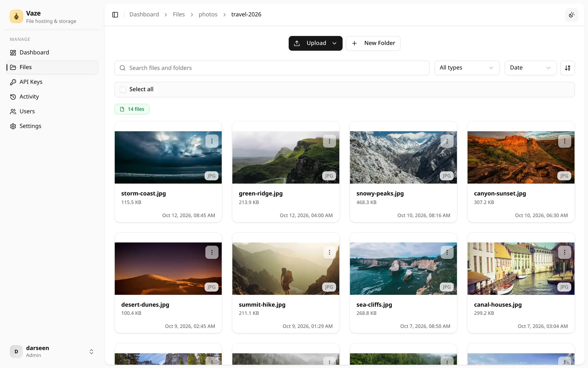Open Settings in the sidebar
The height and width of the screenshot is (368, 588).
pos(52,126)
